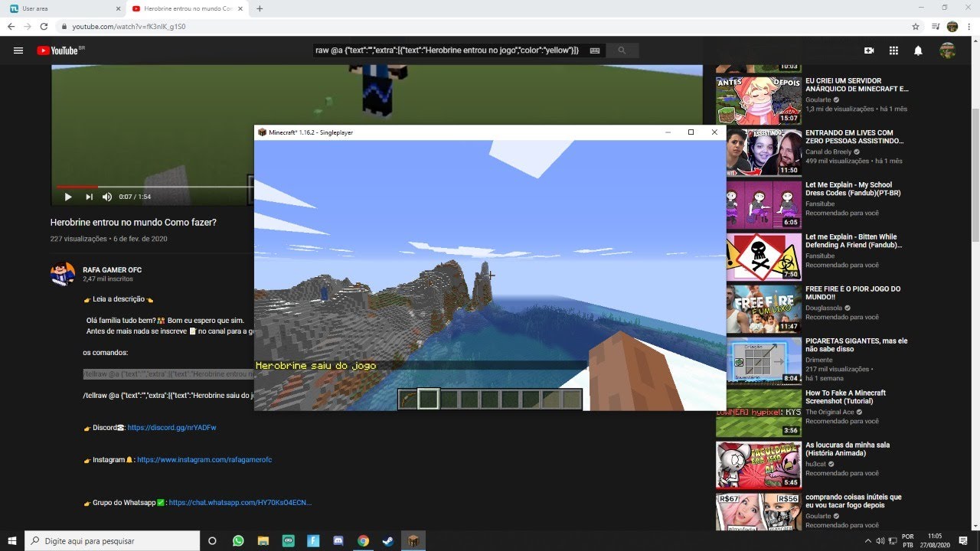
Task: Click the page's vertical scrollbar
Action: [x=975, y=176]
